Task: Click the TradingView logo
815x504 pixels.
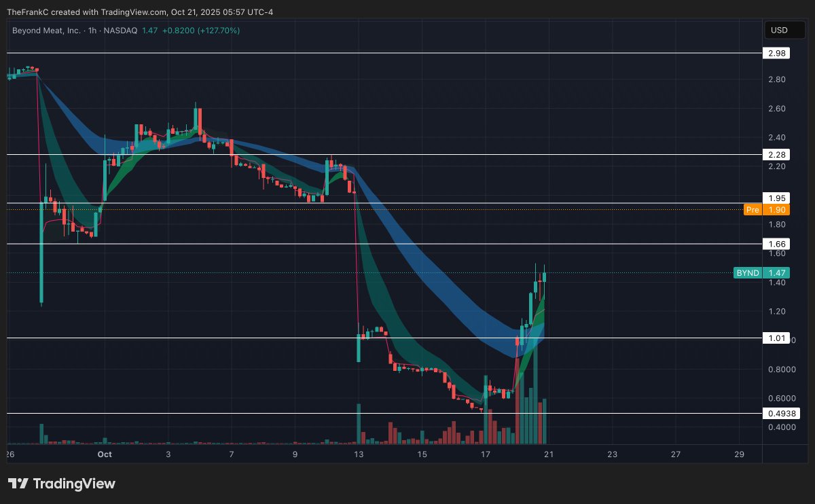Action: pos(62,484)
